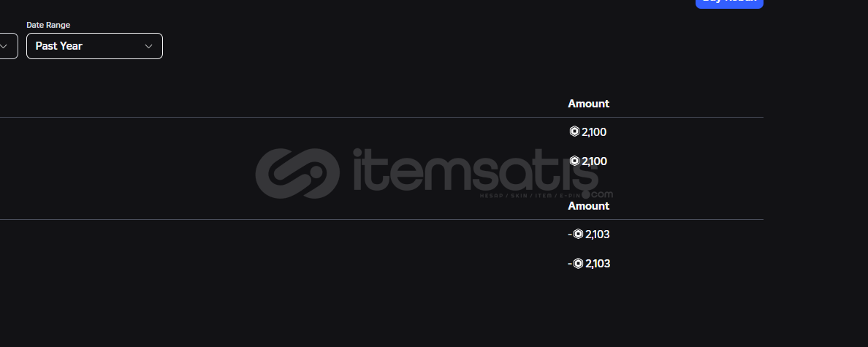Image resolution: width=868 pixels, height=347 pixels.
Task: Click the Robux icon beside second 2,100
Action: tap(574, 161)
